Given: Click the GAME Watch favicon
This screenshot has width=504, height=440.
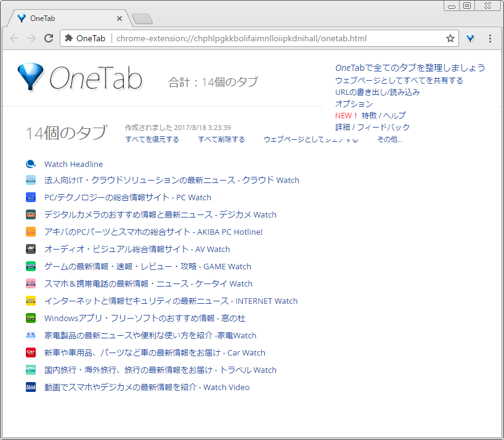Looking at the screenshot, I should [31, 266].
